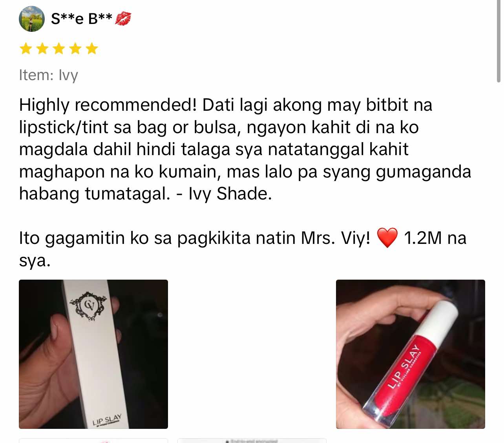Screen dimensions: 504x443
Task: Select the second yellow rating star
Action: click(x=42, y=49)
